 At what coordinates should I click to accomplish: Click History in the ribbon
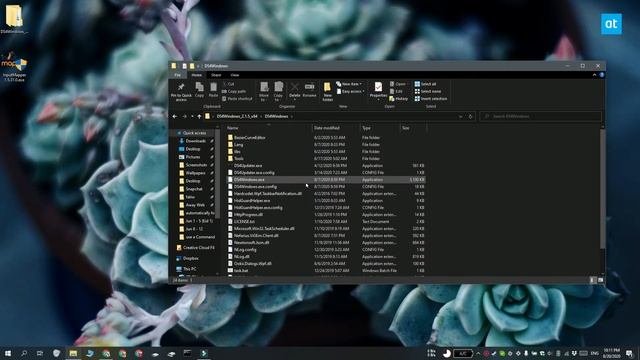[398, 99]
